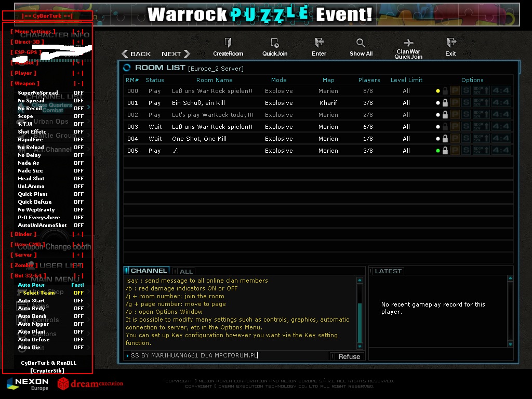
Task: Click the 4:4 icon on room 004
Action: point(501,138)
